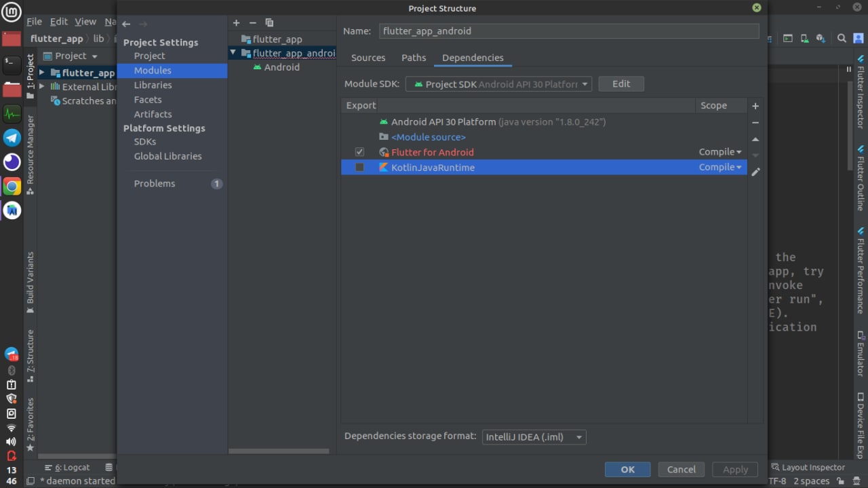
Task: Click horizontal scrollbar under module tree
Action: point(279,451)
